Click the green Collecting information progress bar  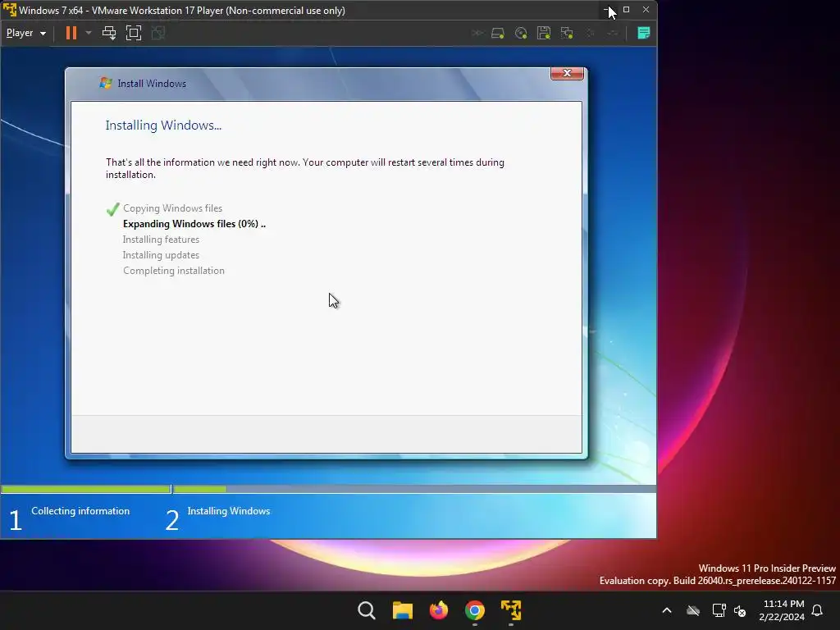(85, 489)
